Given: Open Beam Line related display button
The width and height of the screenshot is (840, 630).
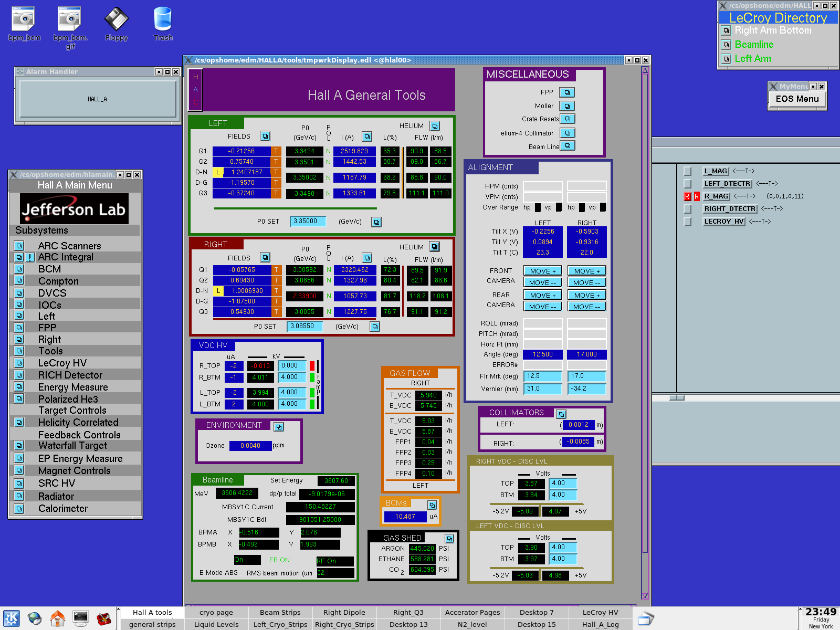Looking at the screenshot, I should click(568, 145).
